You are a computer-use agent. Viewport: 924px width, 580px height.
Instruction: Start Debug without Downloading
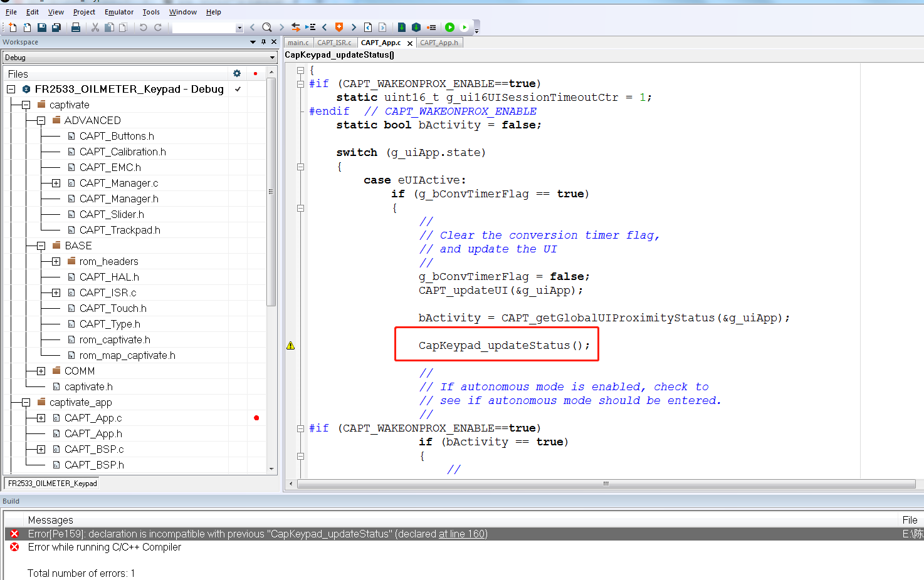pos(465,27)
